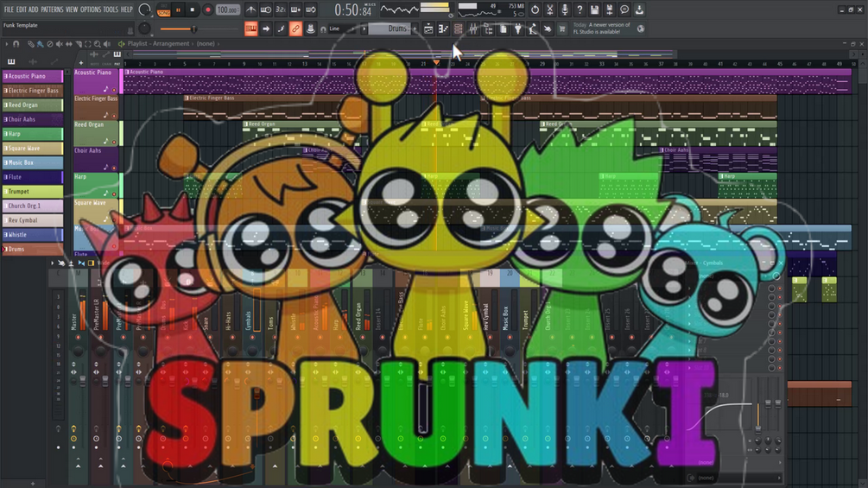Select the Music Box pattern in picker
Screen dimensions: 868x488
tap(33, 162)
